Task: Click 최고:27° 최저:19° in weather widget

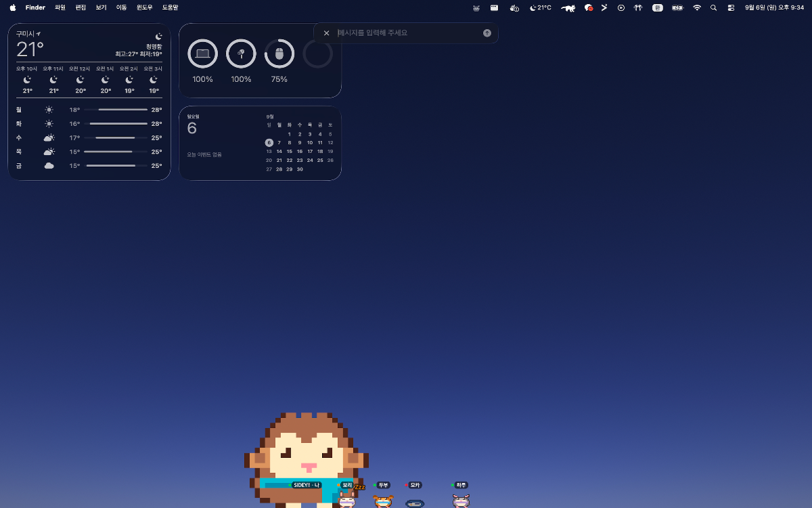Action: click(x=139, y=54)
